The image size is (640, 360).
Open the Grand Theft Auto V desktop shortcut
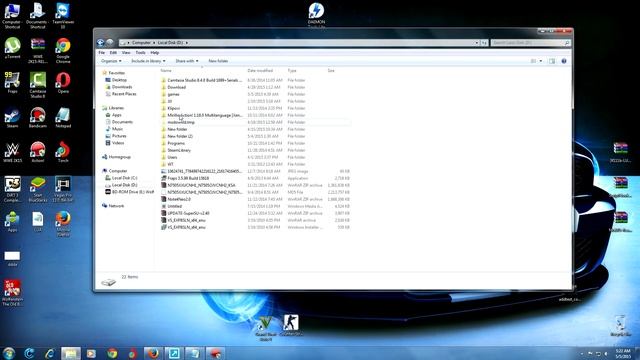tap(265, 329)
